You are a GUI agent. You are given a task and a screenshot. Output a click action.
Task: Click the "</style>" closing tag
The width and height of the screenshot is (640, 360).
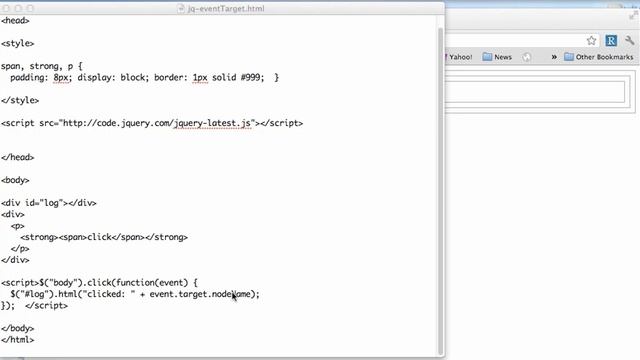coord(20,100)
